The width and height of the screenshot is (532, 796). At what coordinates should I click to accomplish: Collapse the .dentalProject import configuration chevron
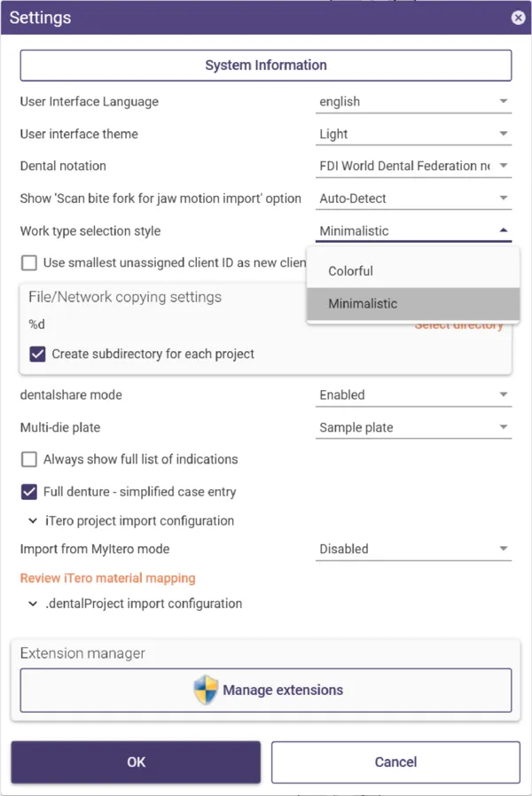pos(33,604)
